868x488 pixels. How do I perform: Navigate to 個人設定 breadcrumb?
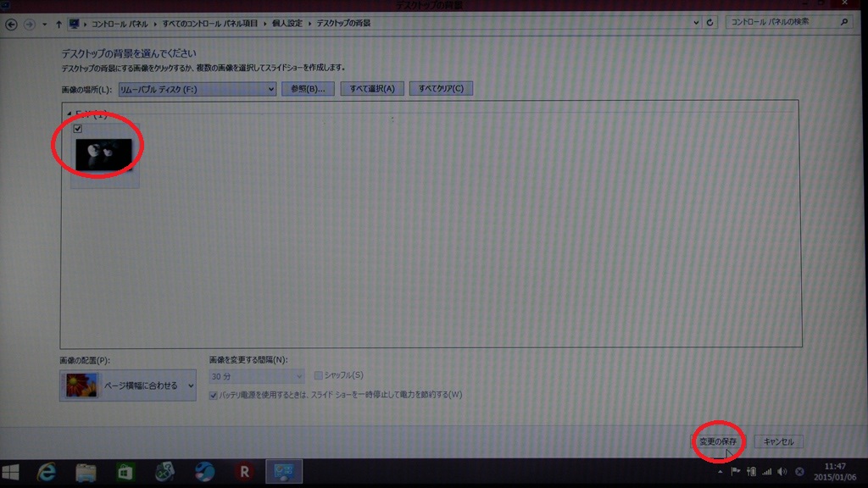[287, 24]
